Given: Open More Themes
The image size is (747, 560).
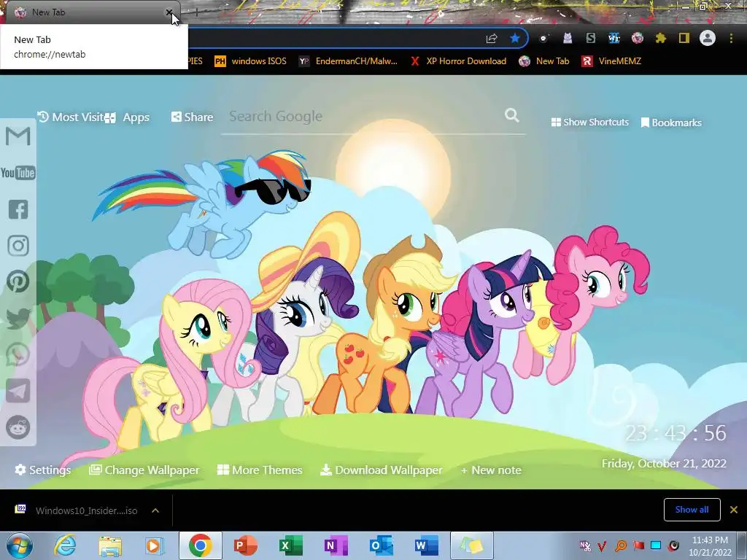Looking at the screenshot, I should [x=260, y=470].
